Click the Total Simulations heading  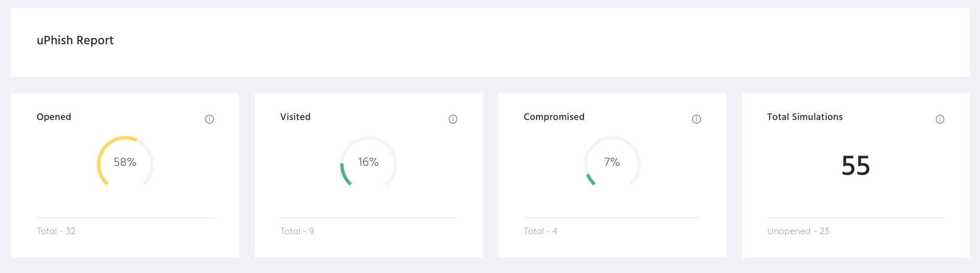coord(804,117)
